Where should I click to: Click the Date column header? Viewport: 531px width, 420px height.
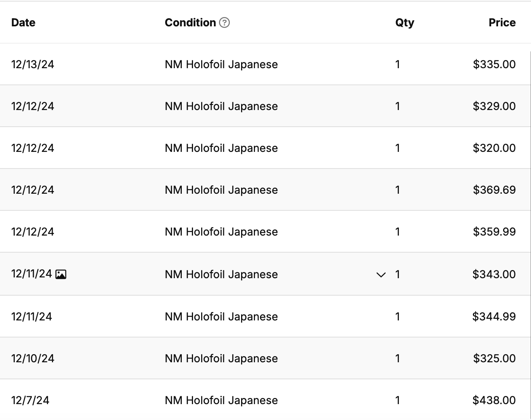click(23, 22)
